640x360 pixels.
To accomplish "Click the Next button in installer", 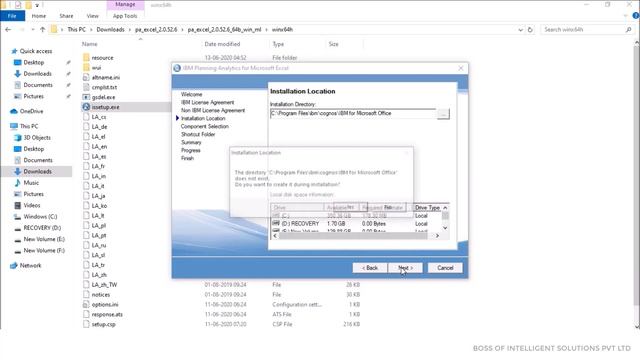I will tap(405, 268).
